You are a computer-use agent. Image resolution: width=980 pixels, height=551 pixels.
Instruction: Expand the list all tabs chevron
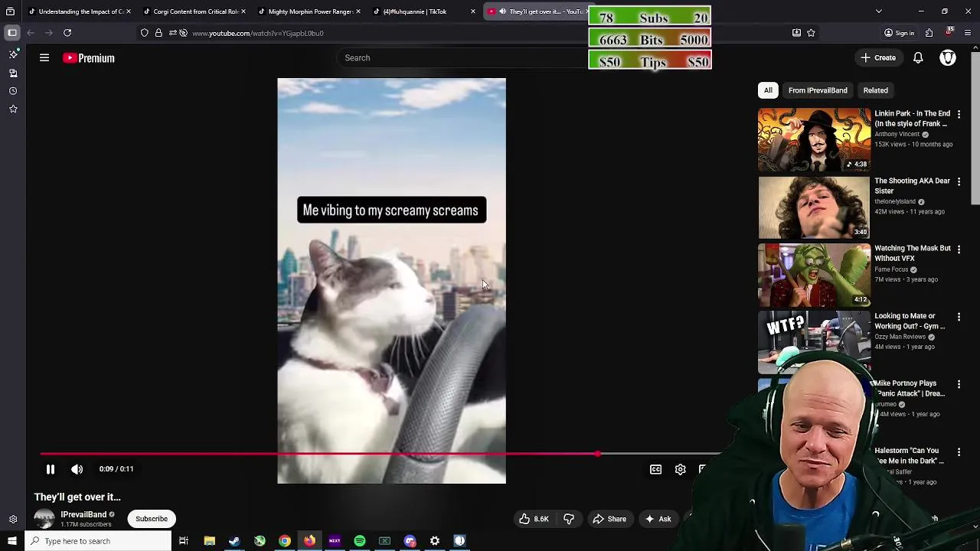pos(879,11)
